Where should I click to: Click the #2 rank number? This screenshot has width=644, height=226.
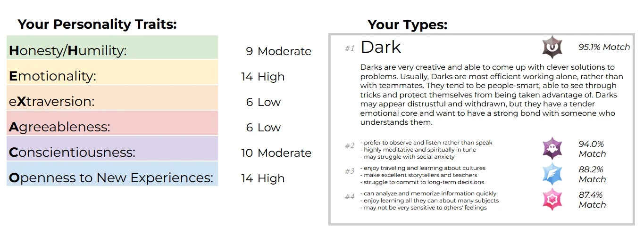coord(350,146)
